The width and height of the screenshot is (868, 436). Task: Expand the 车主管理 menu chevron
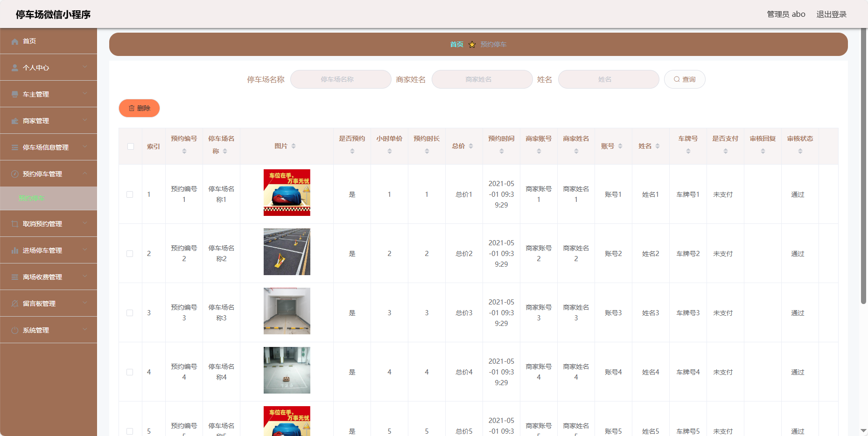click(85, 93)
